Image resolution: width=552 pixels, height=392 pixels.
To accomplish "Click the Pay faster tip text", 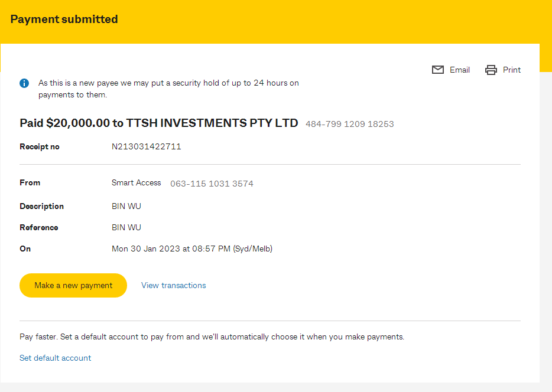I will point(212,337).
